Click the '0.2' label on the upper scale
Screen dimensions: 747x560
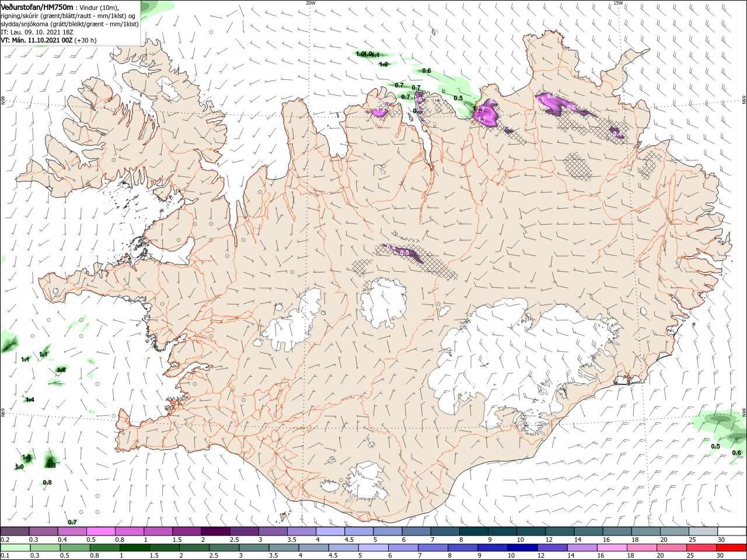5,540
